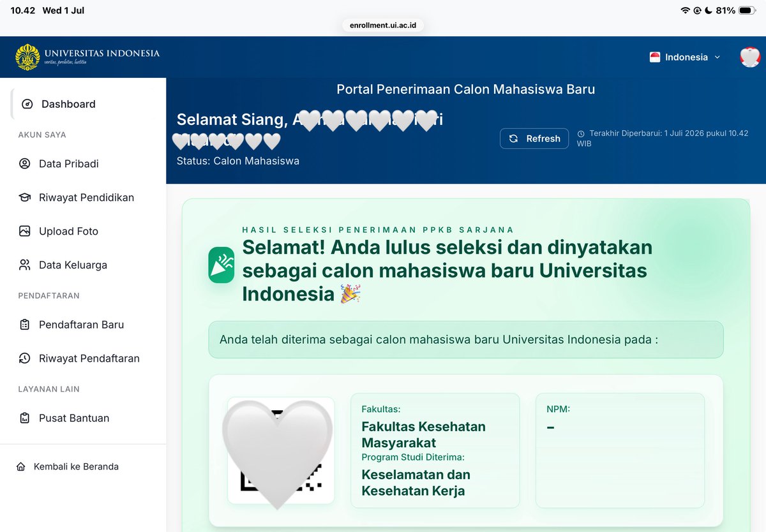Click the Do Not Disturb moon icon

tap(709, 10)
